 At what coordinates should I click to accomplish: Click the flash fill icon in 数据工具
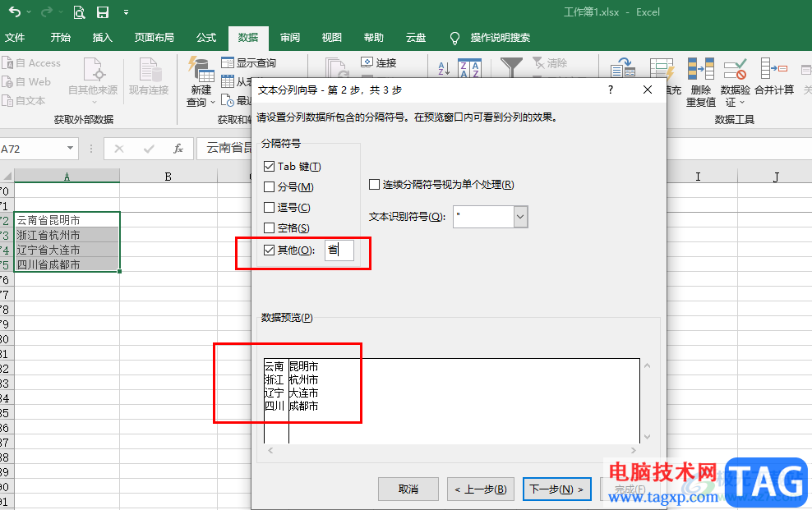(x=662, y=69)
